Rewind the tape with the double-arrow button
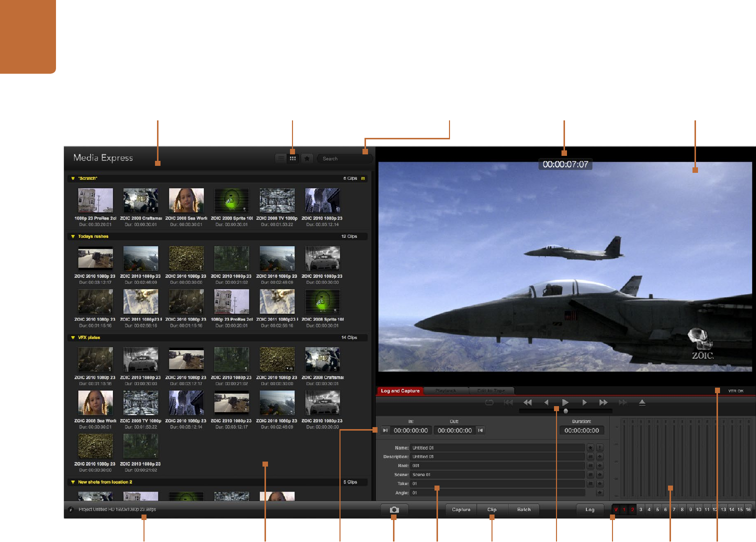The height and width of the screenshot is (542, 756). 527,403
